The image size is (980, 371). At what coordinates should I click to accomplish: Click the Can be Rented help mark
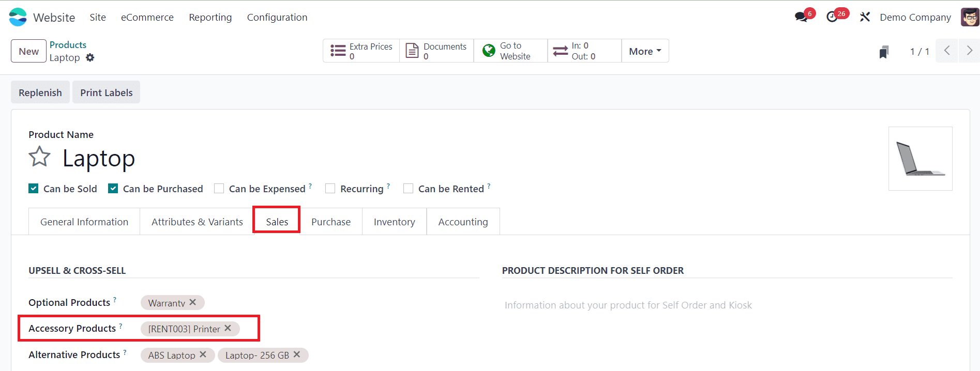click(x=489, y=186)
